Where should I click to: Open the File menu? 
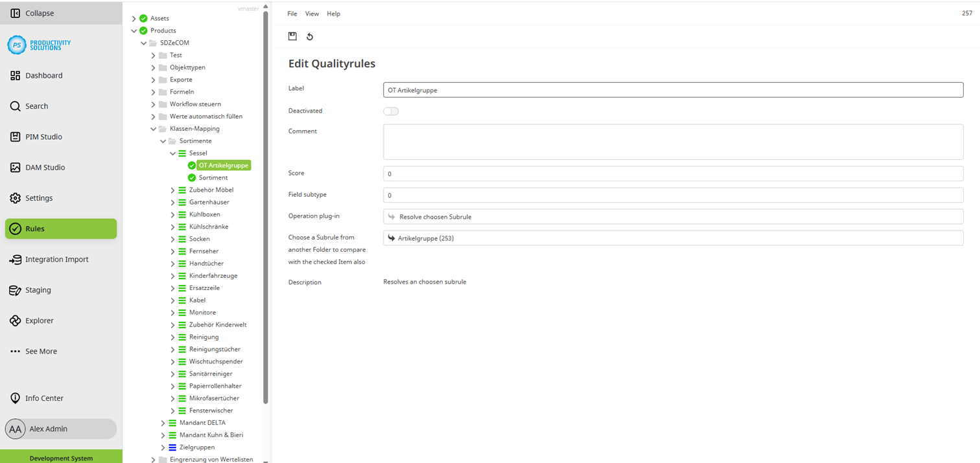[x=292, y=14]
